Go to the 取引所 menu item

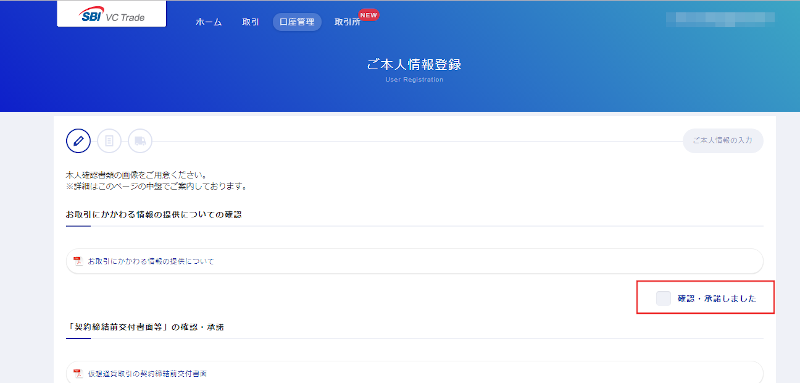(x=347, y=22)
